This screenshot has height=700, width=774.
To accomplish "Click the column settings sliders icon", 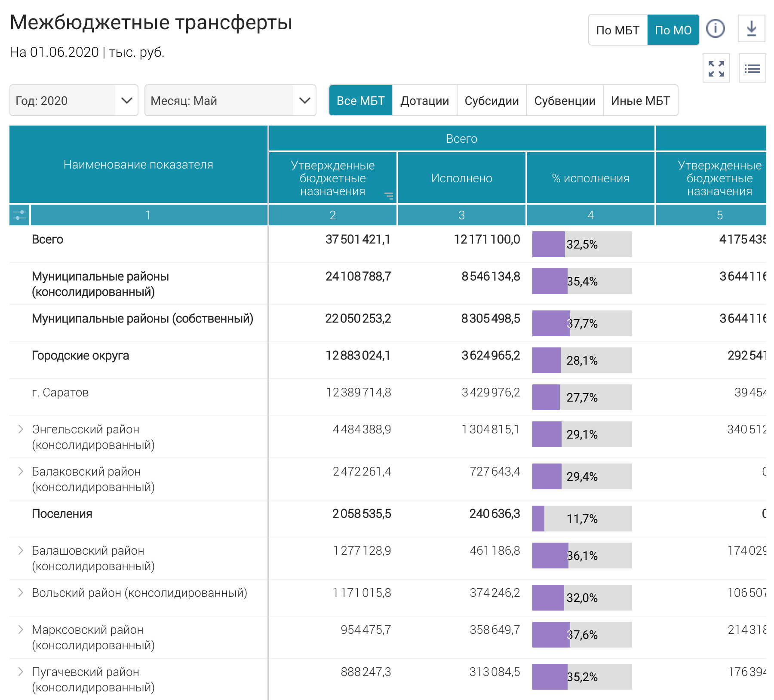I will coord(20,215).
